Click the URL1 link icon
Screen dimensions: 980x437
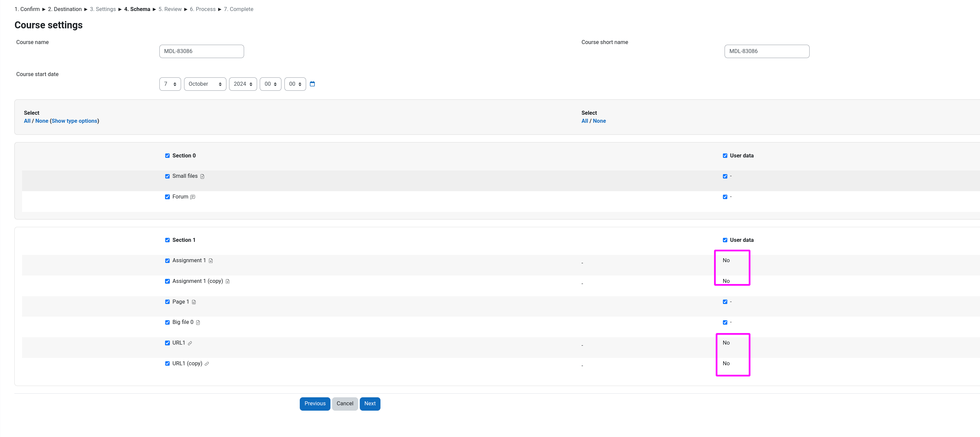190,343
